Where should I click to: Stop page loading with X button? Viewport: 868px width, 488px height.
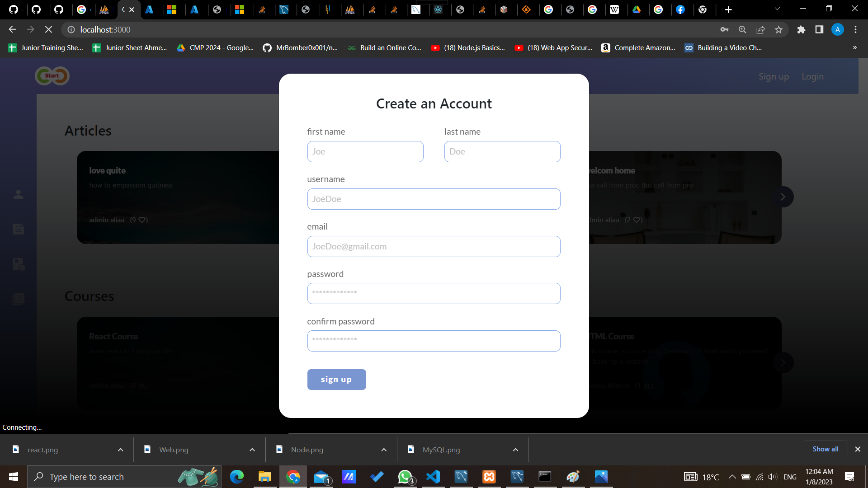click(x=48, y=29)
